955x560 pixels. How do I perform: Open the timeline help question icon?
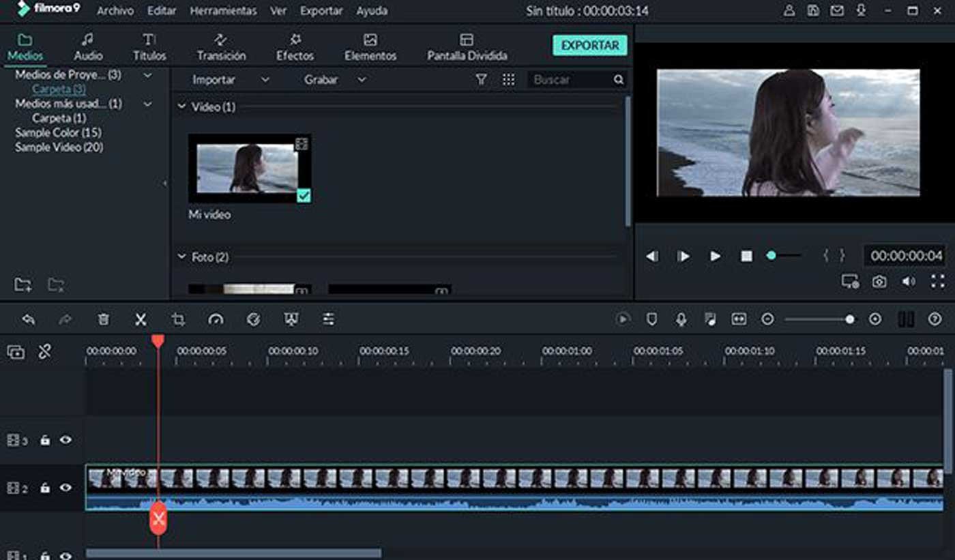point(935,319)
